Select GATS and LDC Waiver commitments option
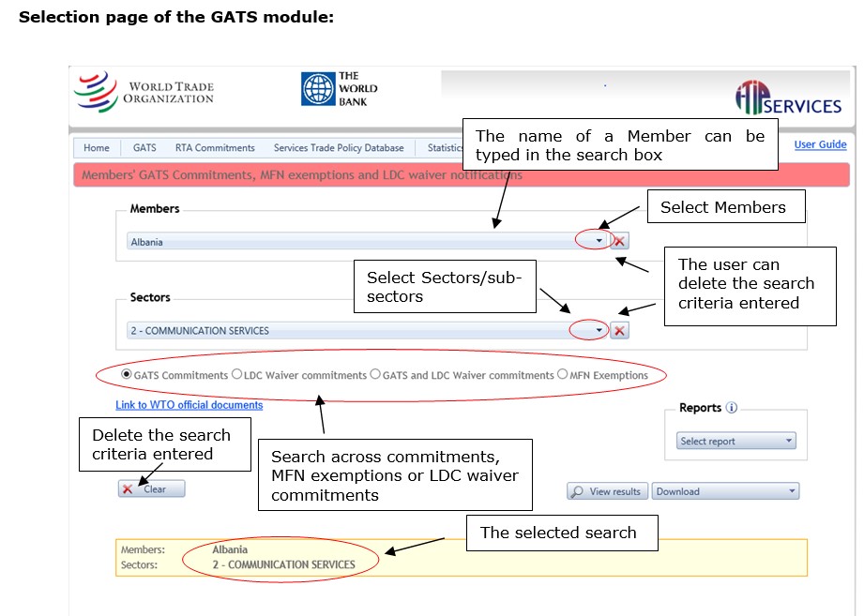 [x=375, y=374]
